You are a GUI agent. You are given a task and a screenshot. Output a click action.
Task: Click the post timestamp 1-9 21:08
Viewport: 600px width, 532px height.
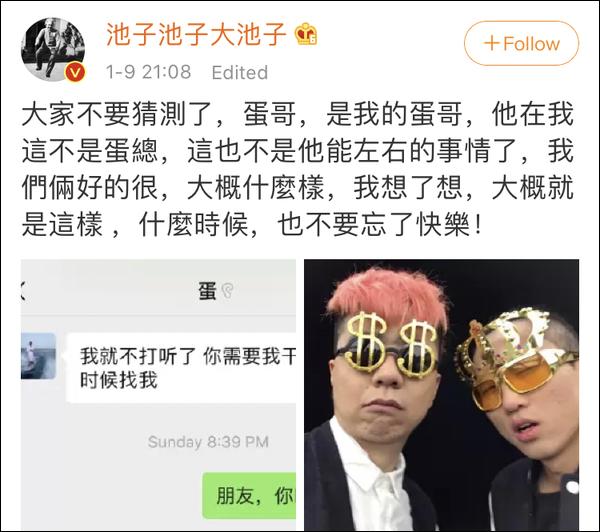148,72
